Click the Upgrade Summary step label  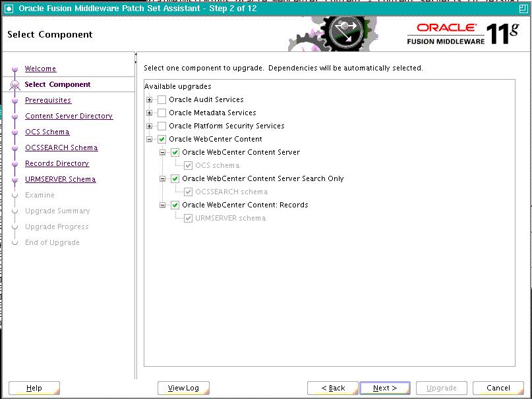[57, 211]
